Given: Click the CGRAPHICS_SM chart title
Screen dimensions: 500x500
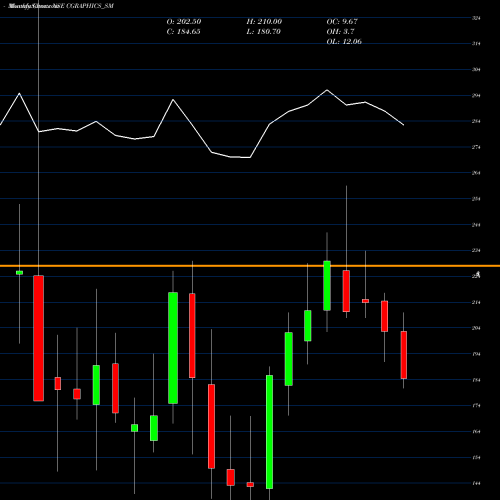Looking at the screenshot, I should point(90,6).
